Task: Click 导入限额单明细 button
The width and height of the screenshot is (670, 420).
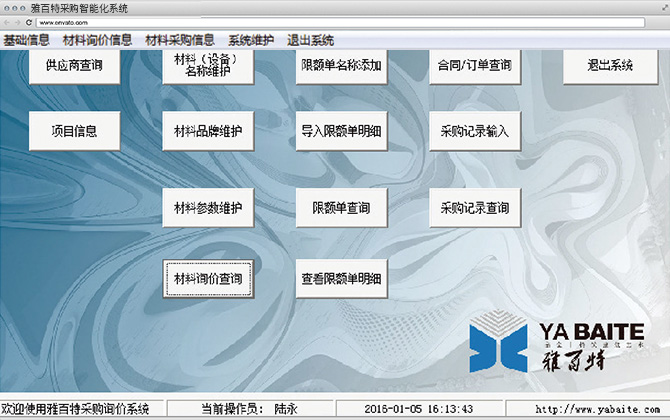Action: tap(340, 130)
